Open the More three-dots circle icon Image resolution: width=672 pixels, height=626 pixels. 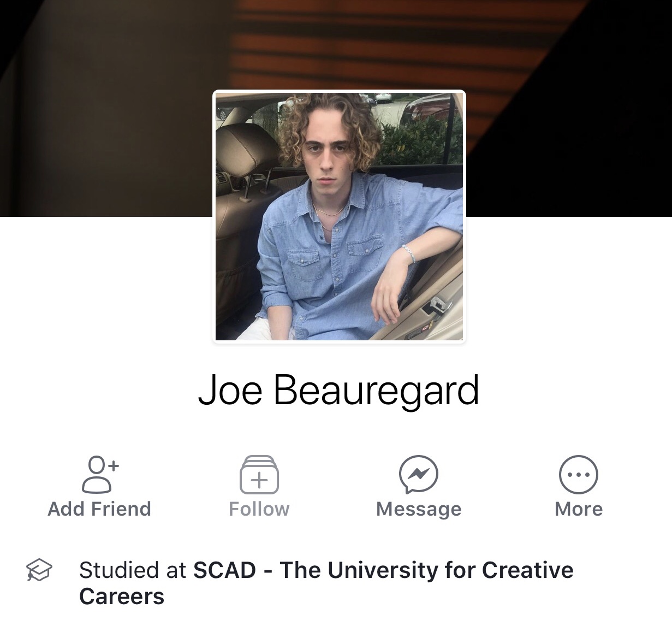point(579,475)
